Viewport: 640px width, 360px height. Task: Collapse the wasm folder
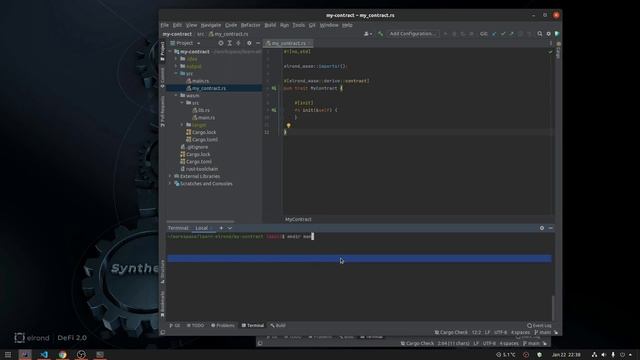176,96
